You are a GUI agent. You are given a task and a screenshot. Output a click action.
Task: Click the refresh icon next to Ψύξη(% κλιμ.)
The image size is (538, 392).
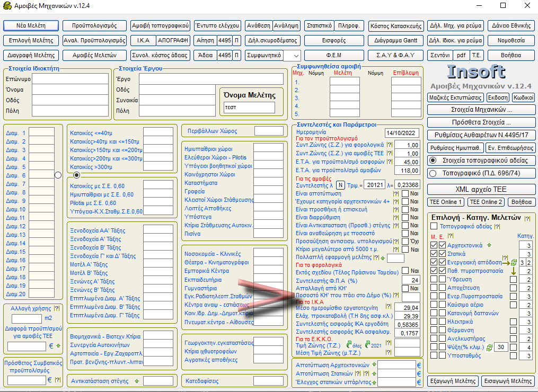coord(489,347)
